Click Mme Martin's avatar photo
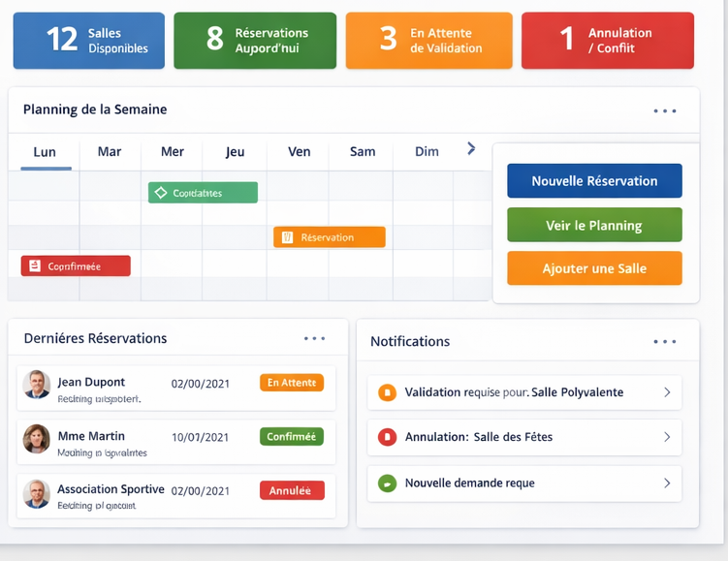 pyautogui.click(x=37, y=439)
